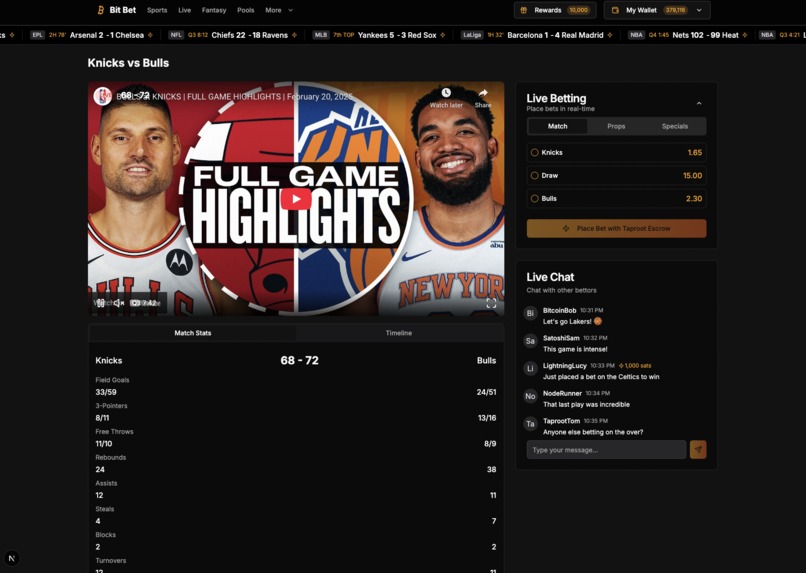This screenshot has height=573, width=806.
Task: Click the chat message input field
Action: 606,450
